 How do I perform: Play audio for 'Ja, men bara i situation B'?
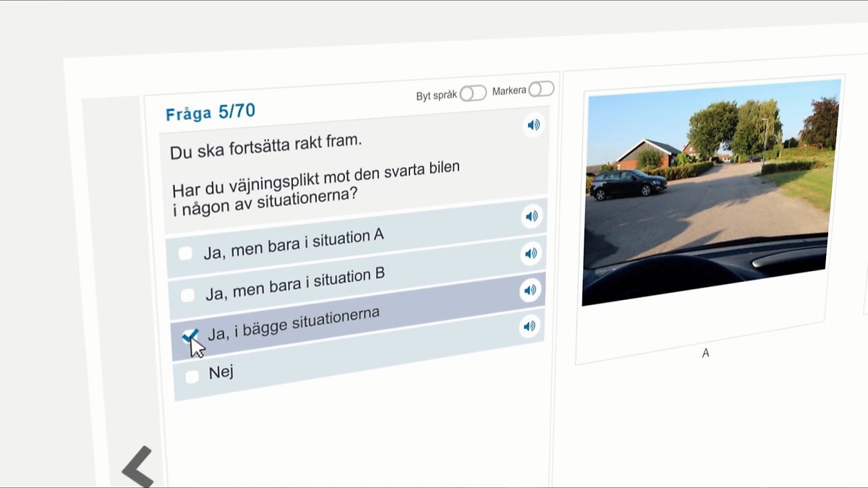[531, 253]
